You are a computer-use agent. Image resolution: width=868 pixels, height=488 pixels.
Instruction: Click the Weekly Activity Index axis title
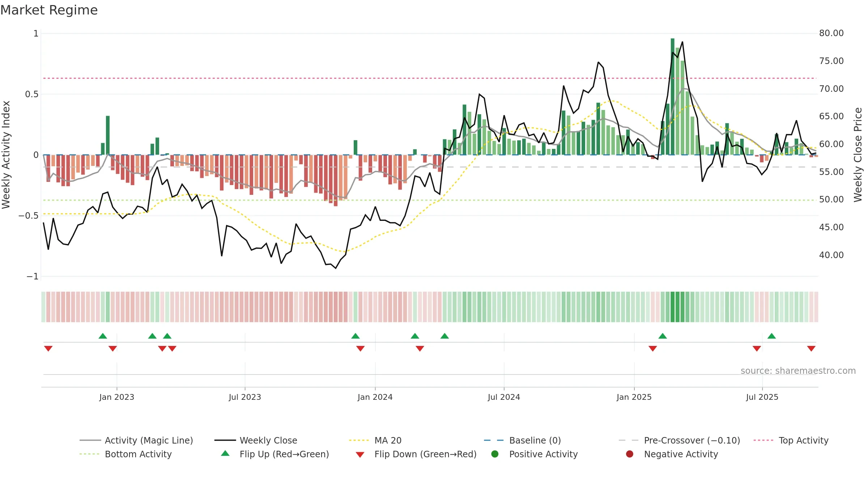[x=6, y=155]
